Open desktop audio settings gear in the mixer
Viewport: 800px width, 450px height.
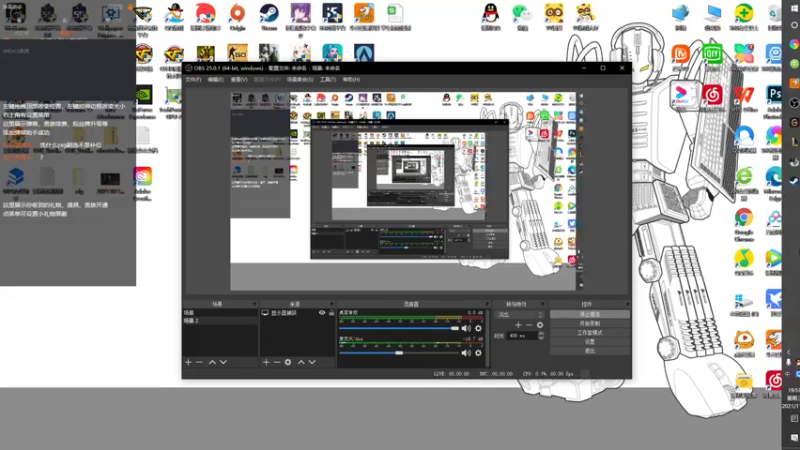(478, 329)
